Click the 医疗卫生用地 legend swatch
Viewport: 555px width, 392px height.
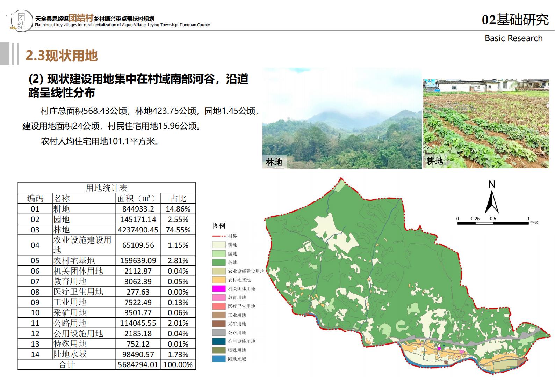point(219,306)
